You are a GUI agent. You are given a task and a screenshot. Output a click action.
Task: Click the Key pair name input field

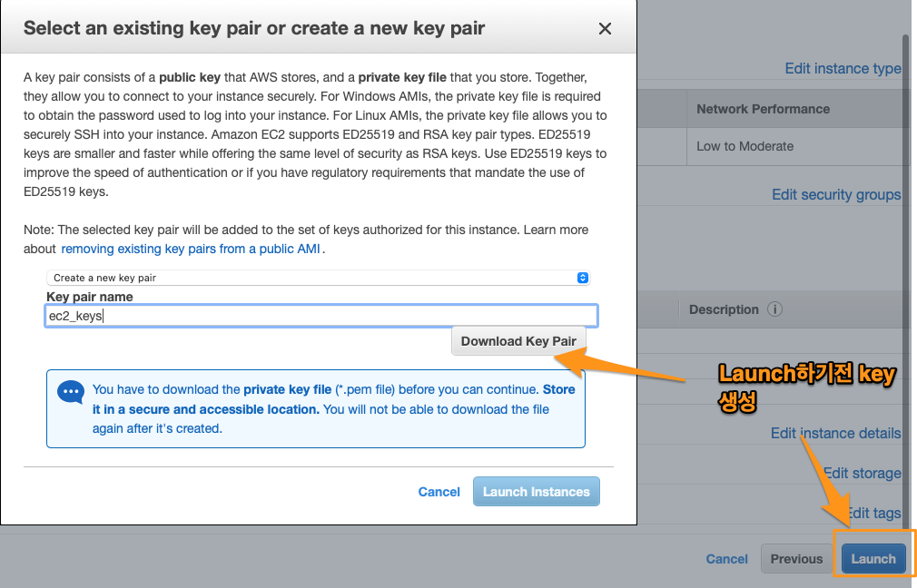[321, 316]
